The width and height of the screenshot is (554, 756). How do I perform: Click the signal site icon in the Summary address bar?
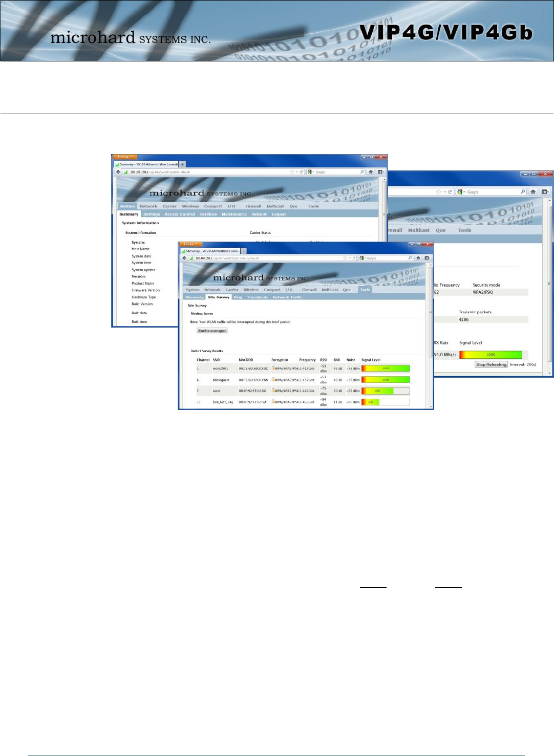[125, 172]
